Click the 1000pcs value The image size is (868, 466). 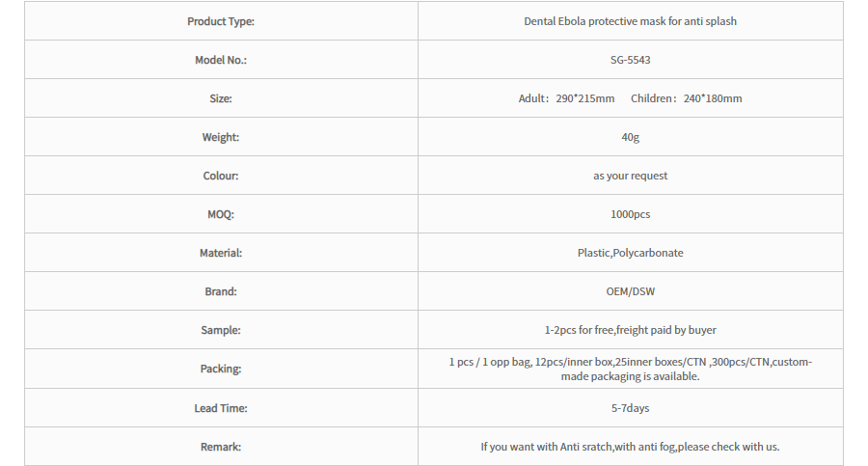[x=630, y=214]
